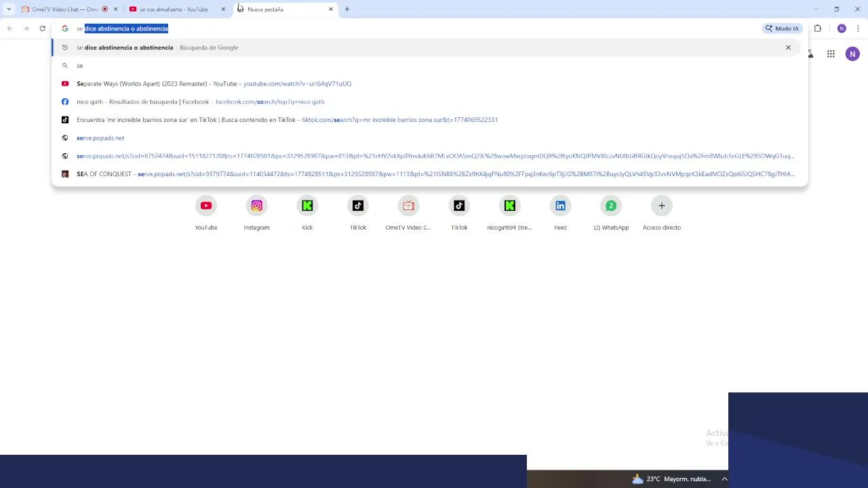Click the Google icon in address bar
The width and height of the screenshot is (868, 488).
65,28
